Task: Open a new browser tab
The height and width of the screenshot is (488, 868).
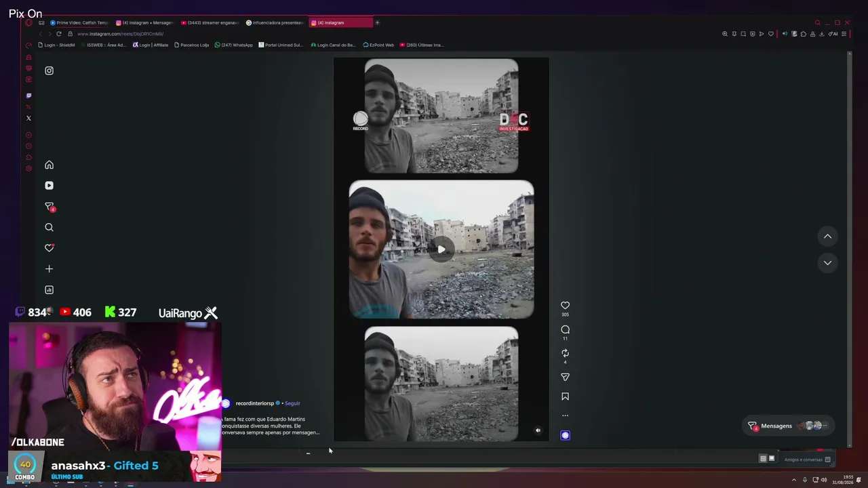Action: 377,22
